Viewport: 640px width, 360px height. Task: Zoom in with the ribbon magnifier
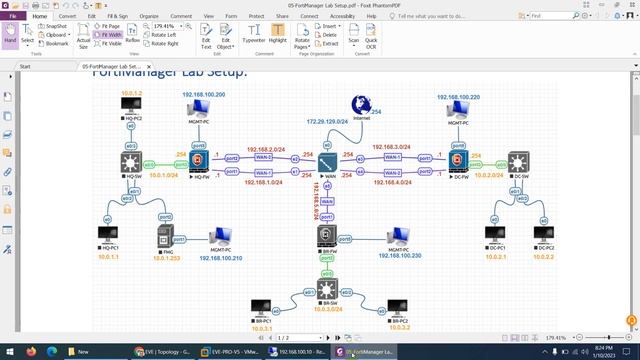[189, 26]
